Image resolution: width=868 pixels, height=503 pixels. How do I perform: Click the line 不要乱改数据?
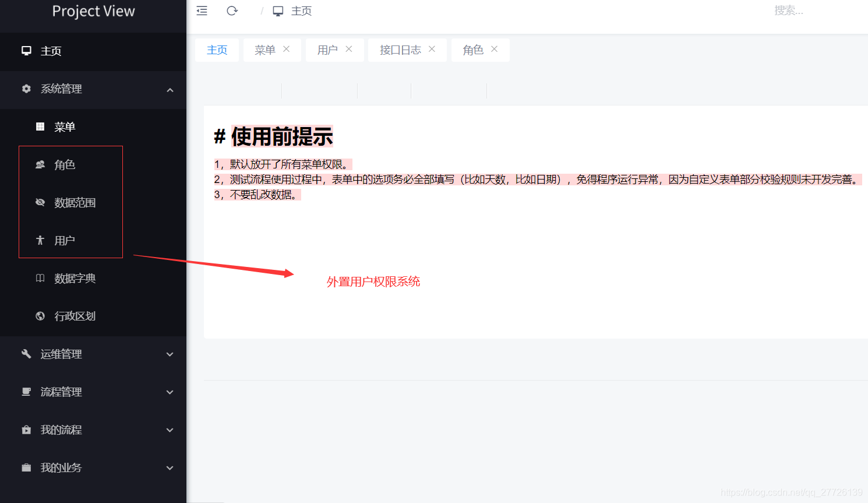[257, 195]
